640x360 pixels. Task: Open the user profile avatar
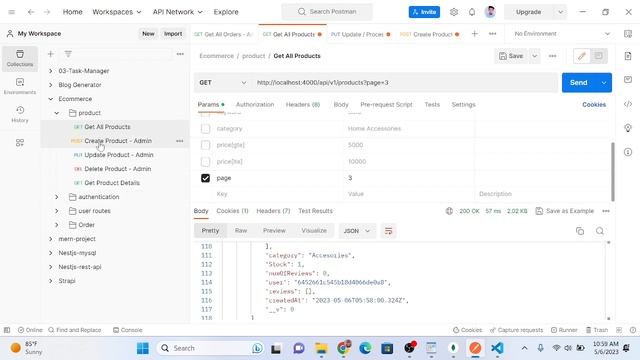[x=490, y=12]
